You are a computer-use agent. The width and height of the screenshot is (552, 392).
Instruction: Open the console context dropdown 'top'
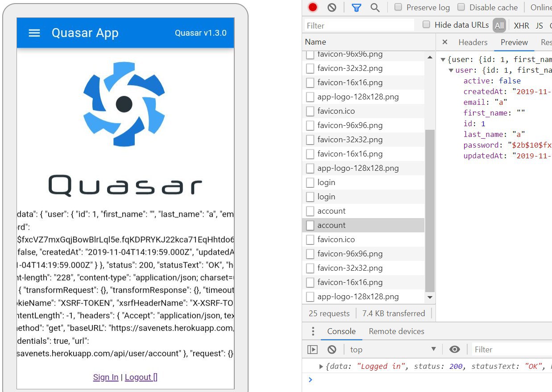point(393,350)
